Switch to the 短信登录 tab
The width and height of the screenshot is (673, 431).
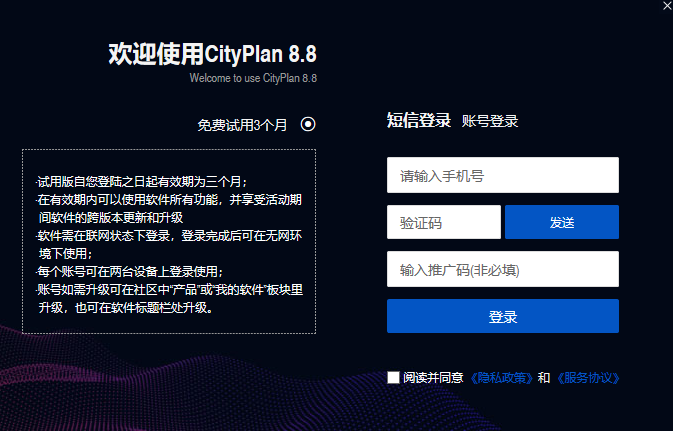418,121
